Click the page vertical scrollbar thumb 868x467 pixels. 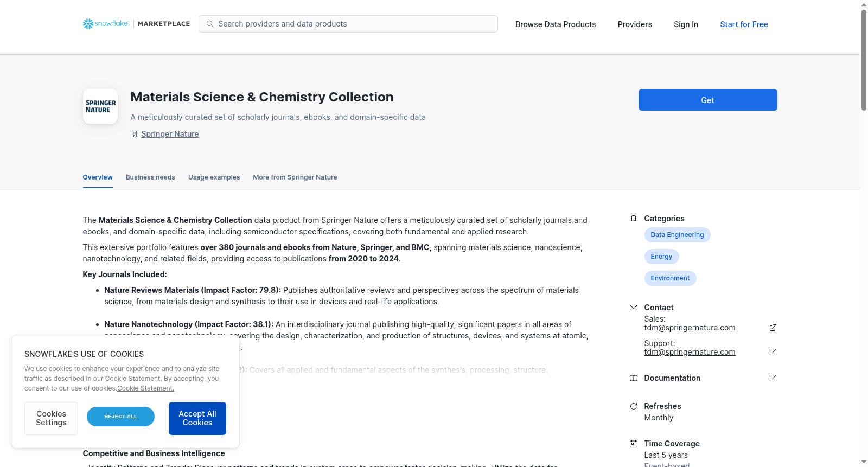[x=864, y=60]
